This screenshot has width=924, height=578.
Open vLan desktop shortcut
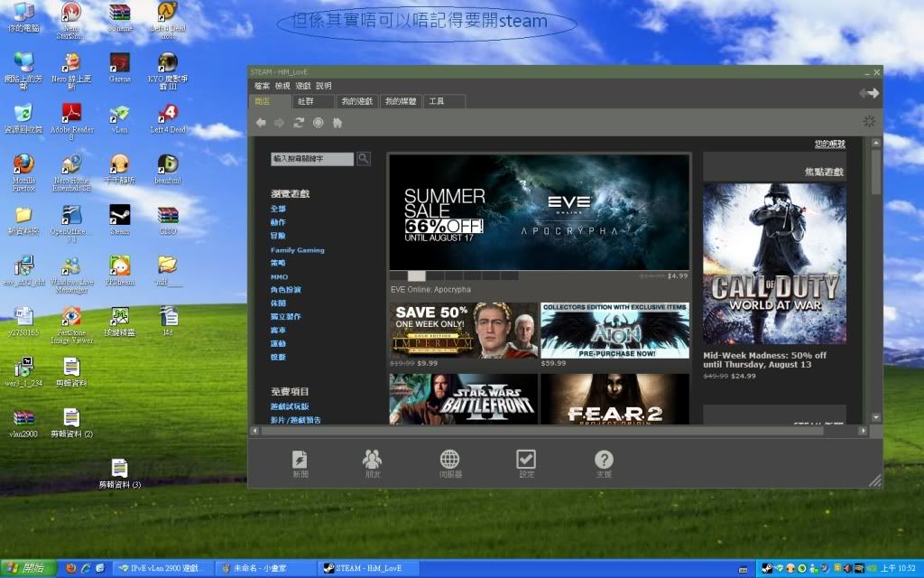[120, 118]
